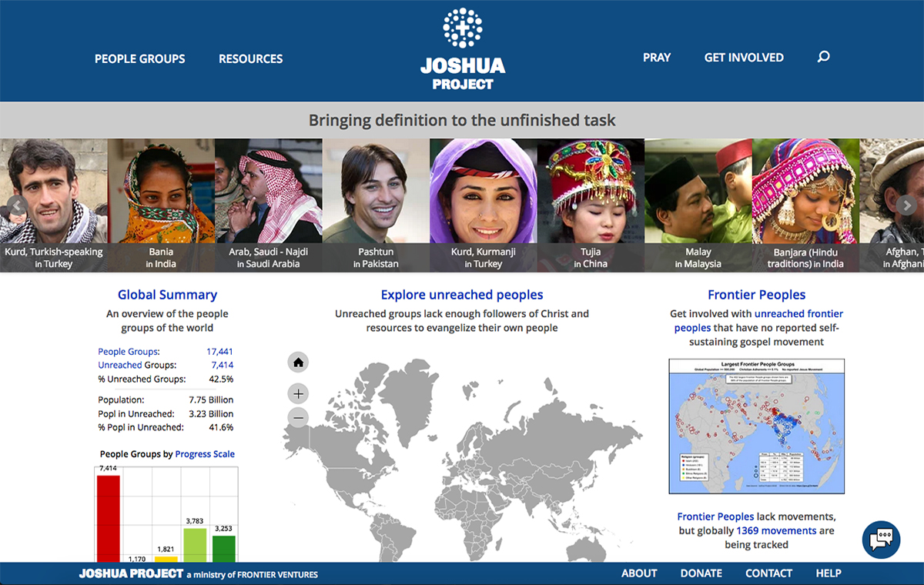Advance carousel with the right arrow
The width and height of the screenshot is (924, 585).
(x=907, y=206)
